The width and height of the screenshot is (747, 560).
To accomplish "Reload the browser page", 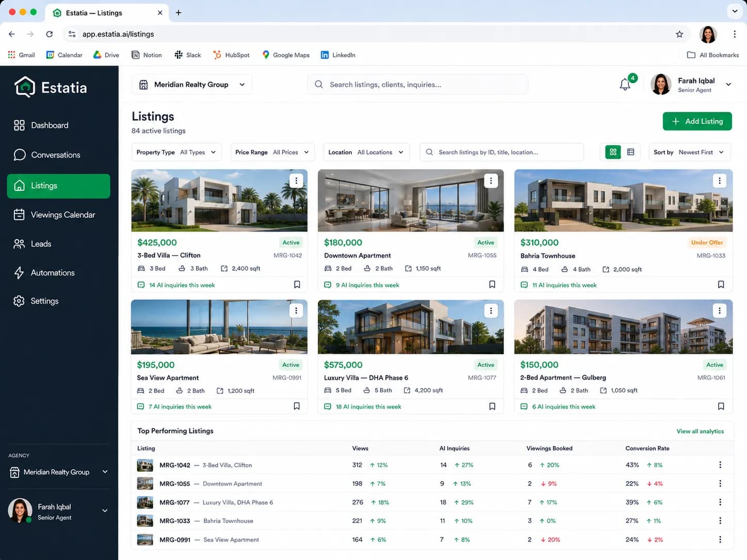I will point(50,34).
